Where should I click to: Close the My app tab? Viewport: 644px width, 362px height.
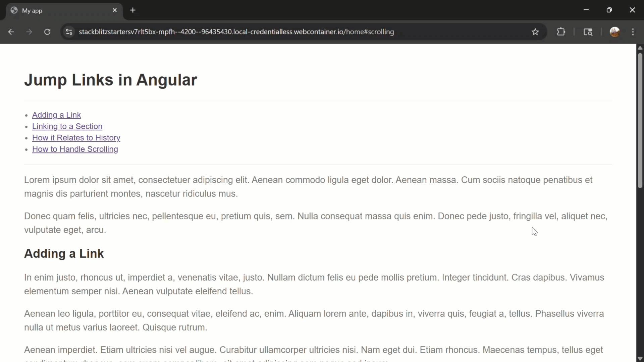click(115, 10)
